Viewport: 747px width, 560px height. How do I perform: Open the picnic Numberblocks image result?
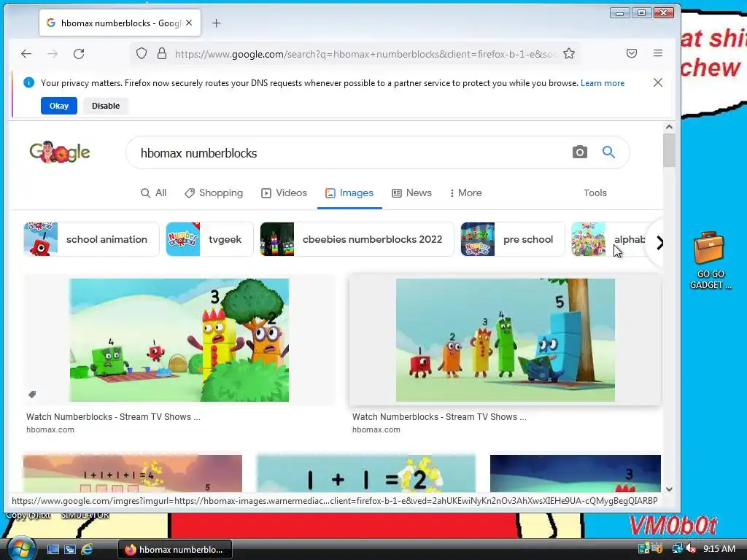179,340
